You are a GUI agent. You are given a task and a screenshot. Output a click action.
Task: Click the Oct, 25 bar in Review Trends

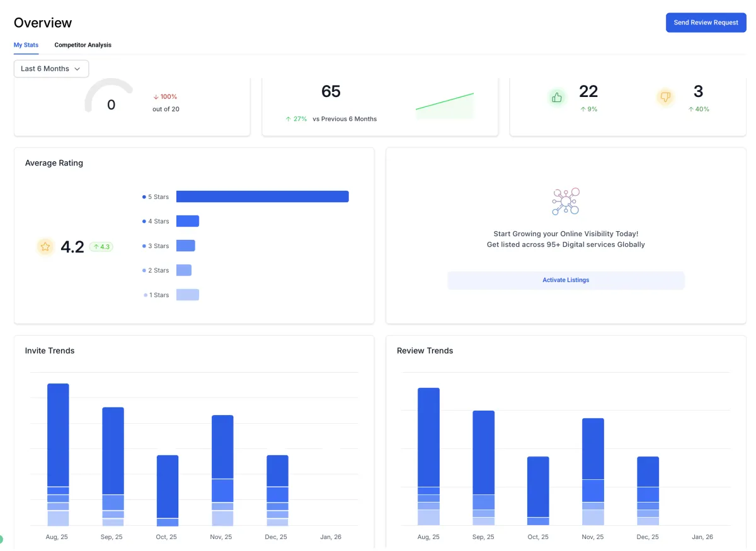(538, 491)
